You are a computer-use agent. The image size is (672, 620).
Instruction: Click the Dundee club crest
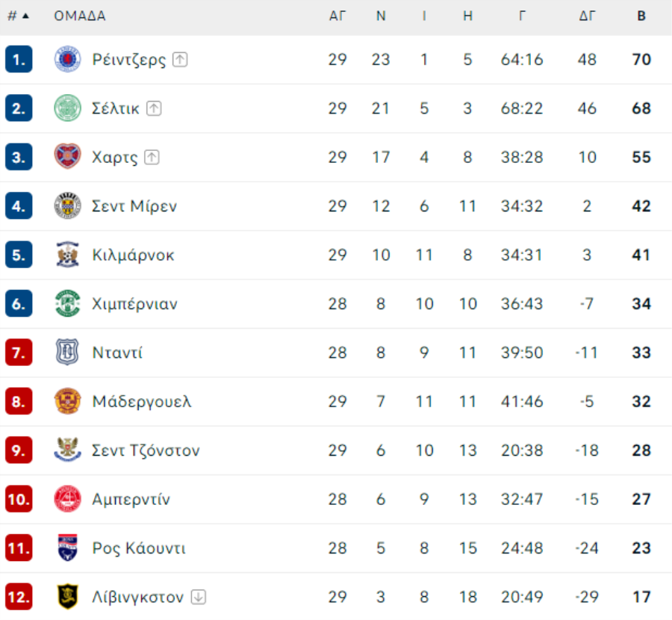(x=67, y=353)
